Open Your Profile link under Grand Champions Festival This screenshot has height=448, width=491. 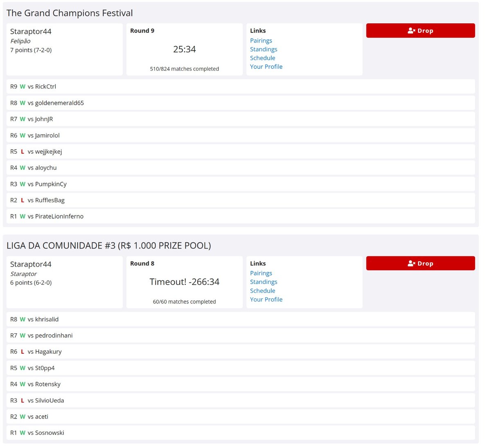coord(266,66)
